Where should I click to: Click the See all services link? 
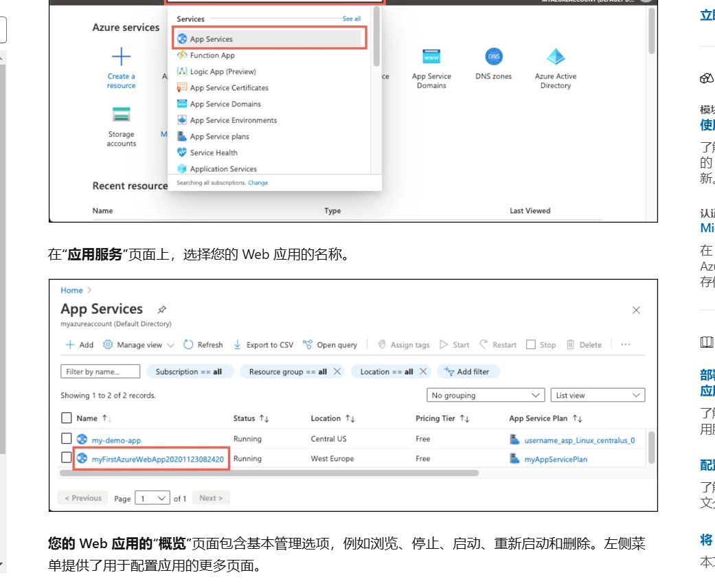click(x=352, y=19)
